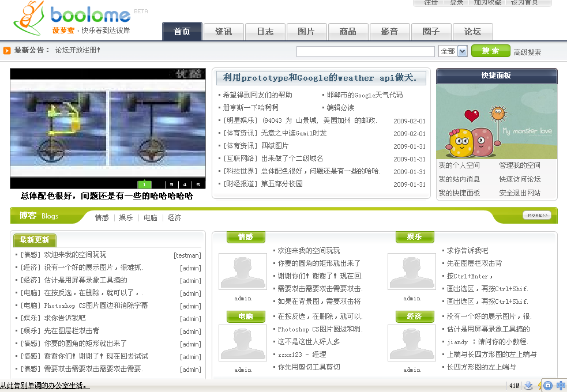Switch to 日志 tab

265,32
